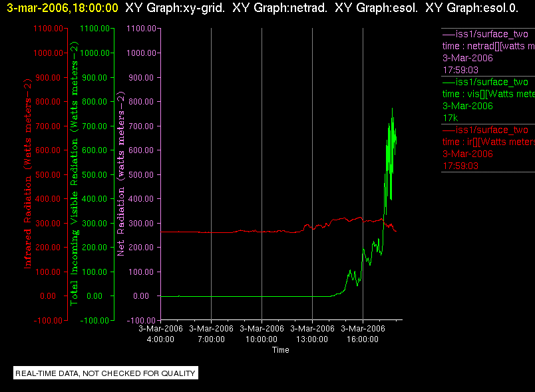Viewport: 535px width, 392px height.
Task: Click the magenta 17:59:03 legend timestamp
Action: [460, 70]
